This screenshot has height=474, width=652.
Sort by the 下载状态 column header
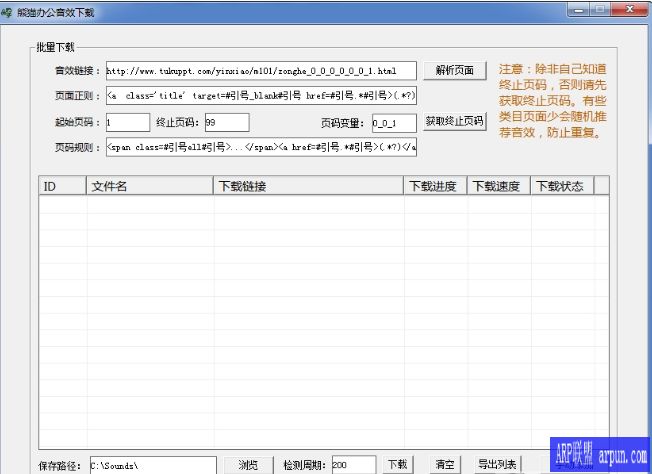[x=562, y=186]
